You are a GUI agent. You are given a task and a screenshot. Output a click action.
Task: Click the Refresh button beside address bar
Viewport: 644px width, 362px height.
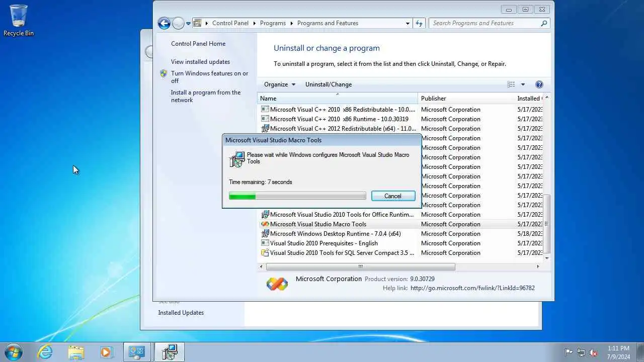click(419, 23)
